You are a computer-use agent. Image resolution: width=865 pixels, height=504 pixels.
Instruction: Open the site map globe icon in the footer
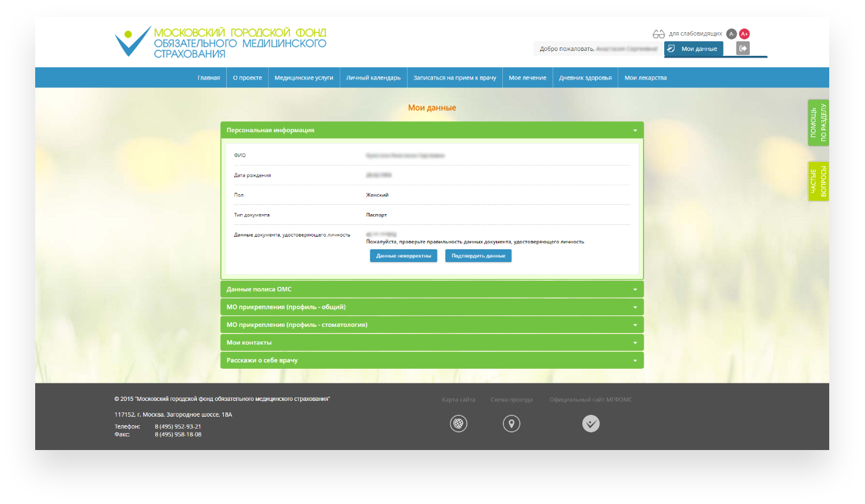click(x=459, y=423)
